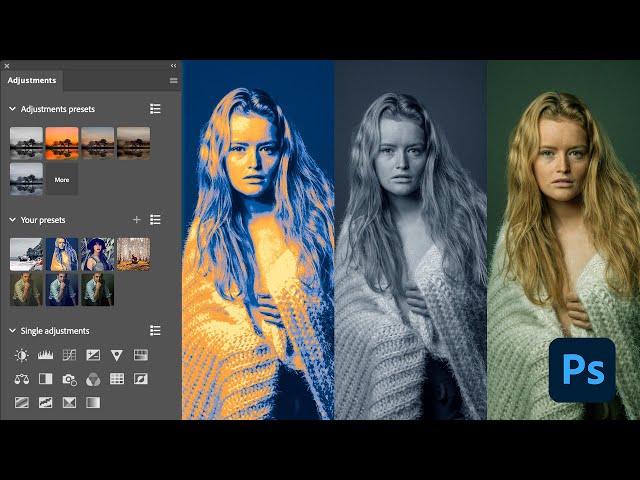Add a Photo Filter adjustment

[x=69, y=380]
